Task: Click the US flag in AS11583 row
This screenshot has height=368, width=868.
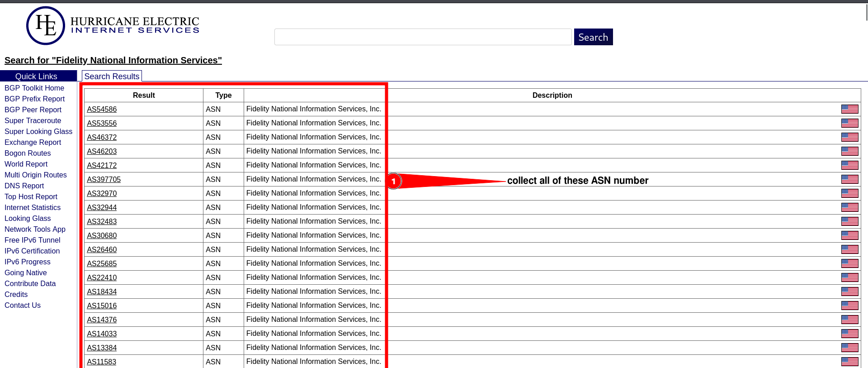Action: tap(849, 361)
